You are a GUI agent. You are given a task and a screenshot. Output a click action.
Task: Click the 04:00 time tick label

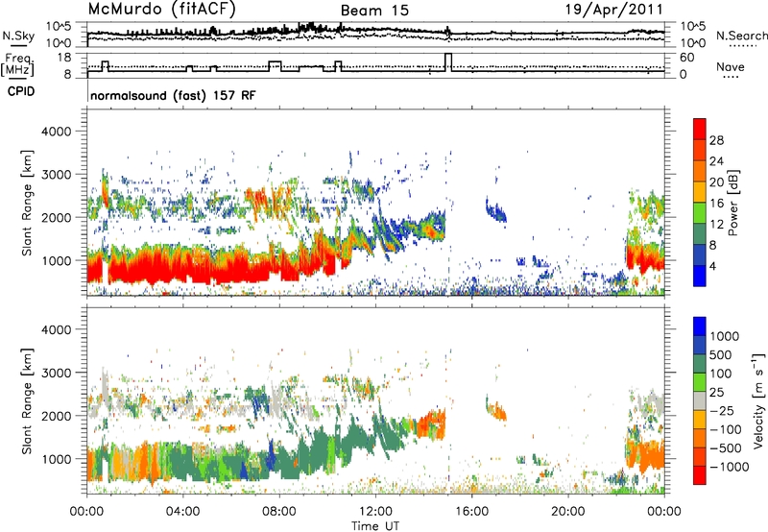(x=182, y=512)
